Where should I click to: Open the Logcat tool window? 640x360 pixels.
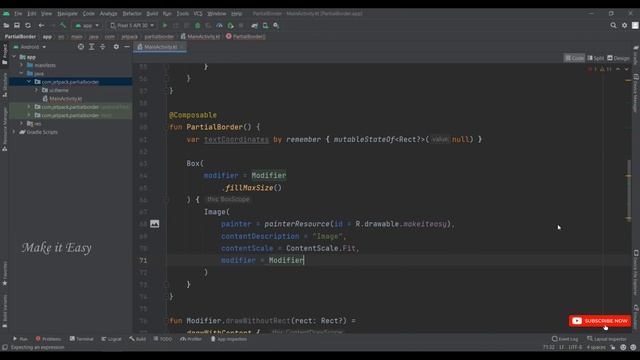point(111,339)
